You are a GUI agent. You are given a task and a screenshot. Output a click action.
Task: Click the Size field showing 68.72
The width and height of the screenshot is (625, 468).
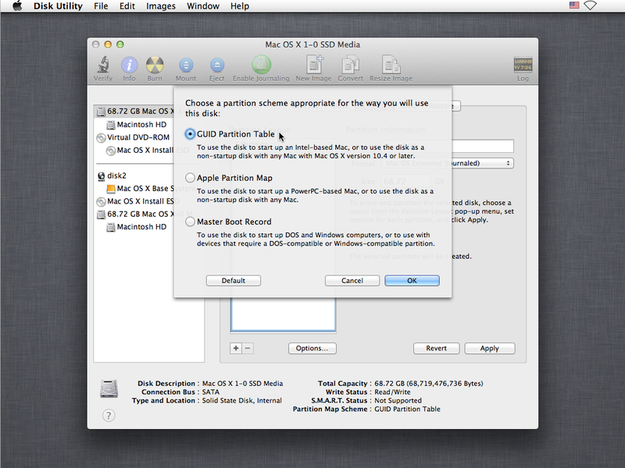pos(406,181)
